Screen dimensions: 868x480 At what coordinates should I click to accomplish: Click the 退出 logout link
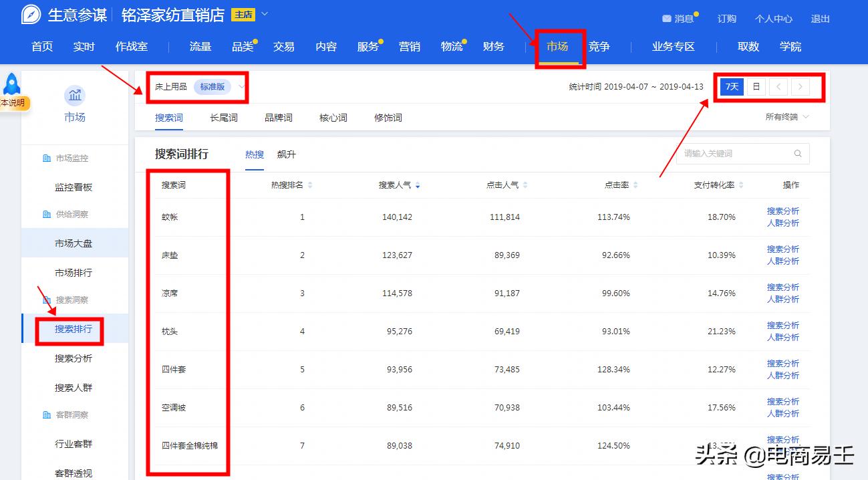(x=820, y=19)
